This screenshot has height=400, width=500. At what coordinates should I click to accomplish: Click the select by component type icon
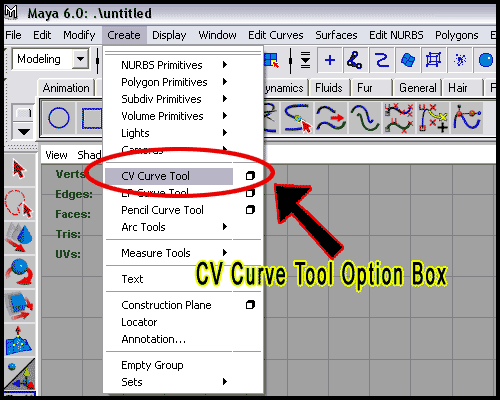click(271, 60)
